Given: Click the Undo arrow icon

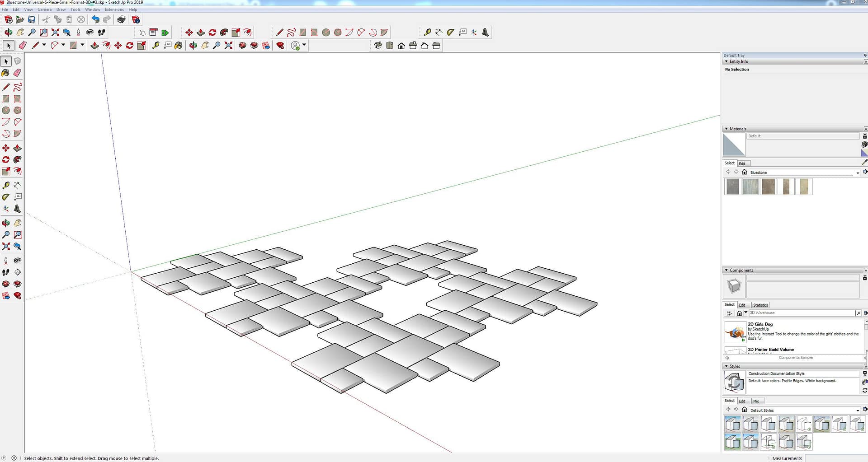Looking at the screenshot, I should coord(95,19).
